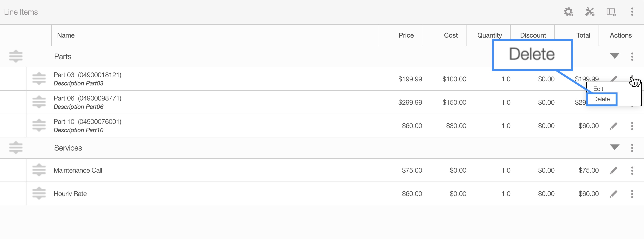The image size is (644, 239).
Task: Open the Services group kebab menu
Action: point(632,148)
